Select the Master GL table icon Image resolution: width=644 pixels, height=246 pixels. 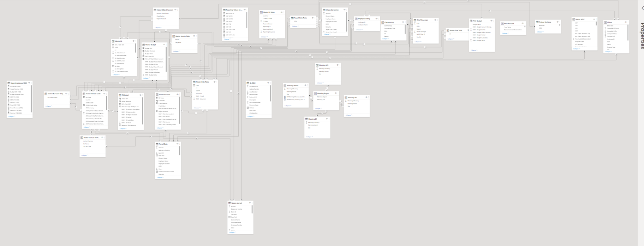point(113,41)
